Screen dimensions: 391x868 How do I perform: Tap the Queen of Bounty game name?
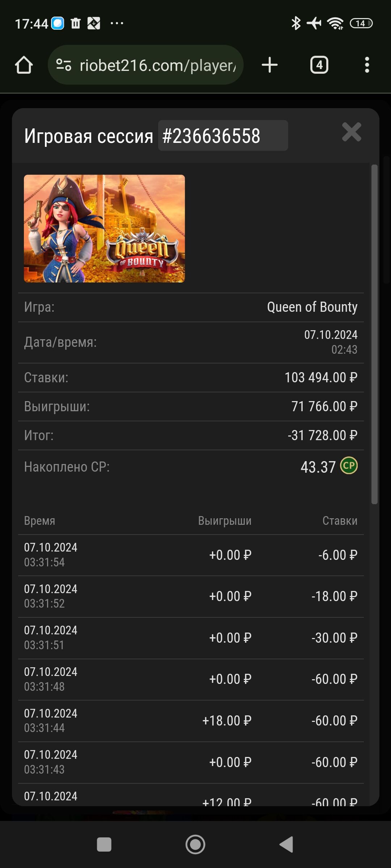[x=312, y=307]
